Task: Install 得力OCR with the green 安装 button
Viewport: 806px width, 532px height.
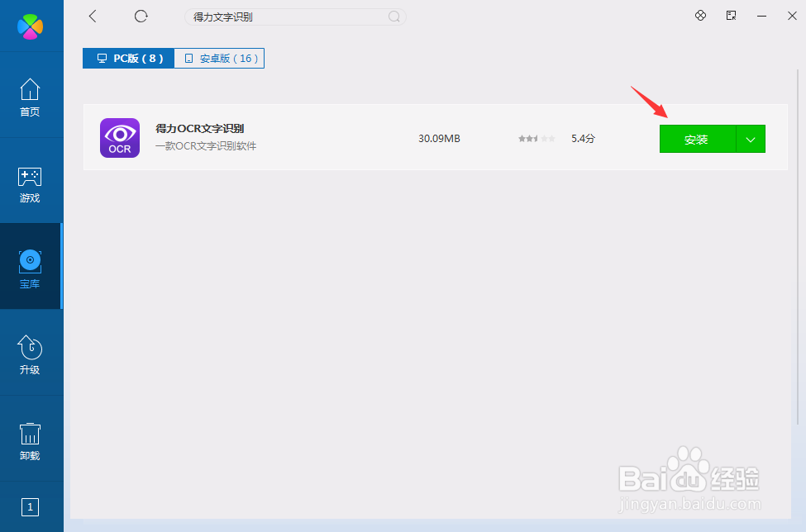Action: 698,139
